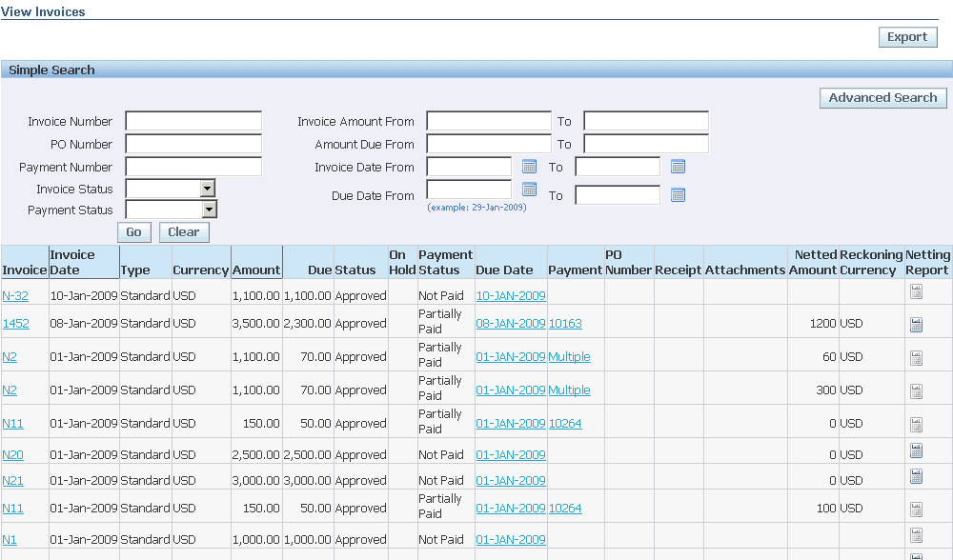Open due date 08-JAN-2009 link
This screenshot has height=560, width=953.
[511, 323]
